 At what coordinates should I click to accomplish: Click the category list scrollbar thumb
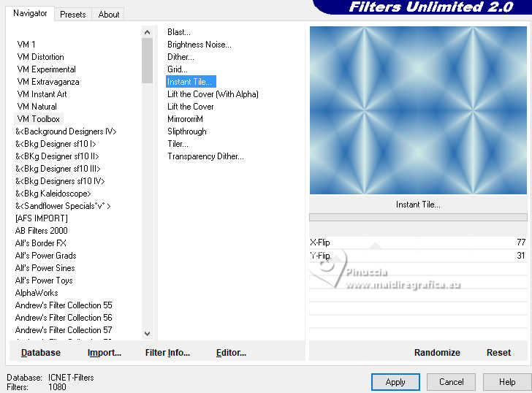148,61
